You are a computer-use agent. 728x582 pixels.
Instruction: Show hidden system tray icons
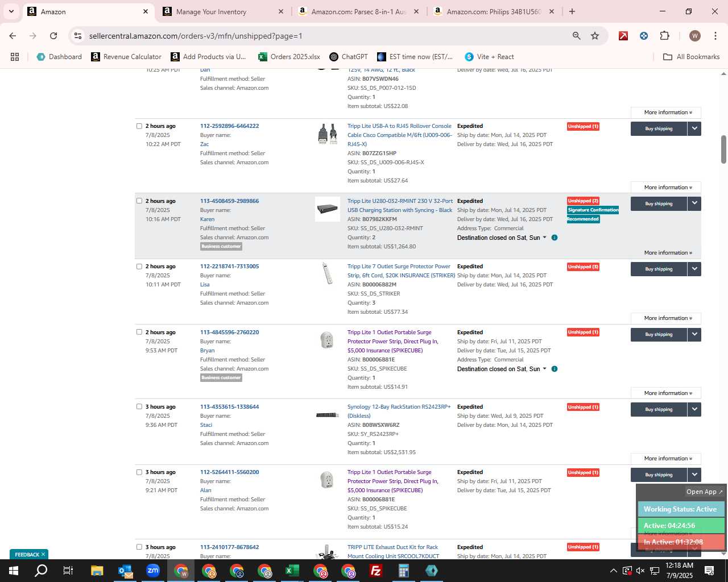[613, 571]
